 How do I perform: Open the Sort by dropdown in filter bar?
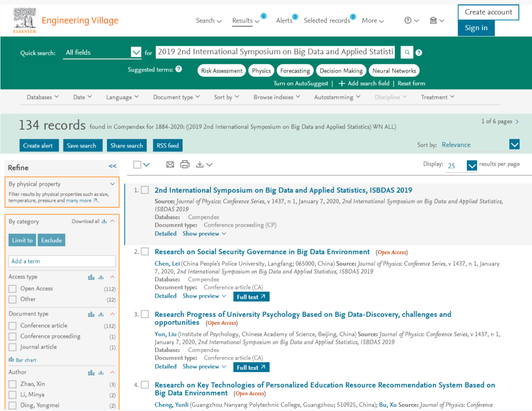227,97
